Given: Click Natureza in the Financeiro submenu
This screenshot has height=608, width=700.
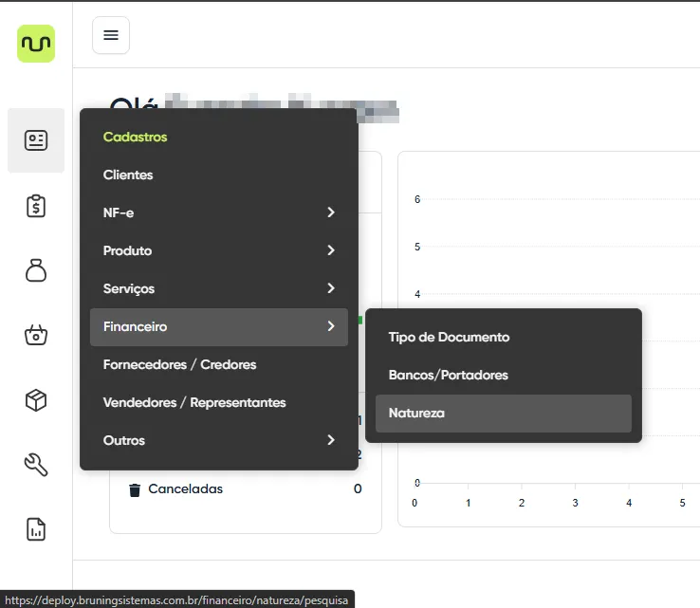Looking at the screenshot, I should click(416, 413).
